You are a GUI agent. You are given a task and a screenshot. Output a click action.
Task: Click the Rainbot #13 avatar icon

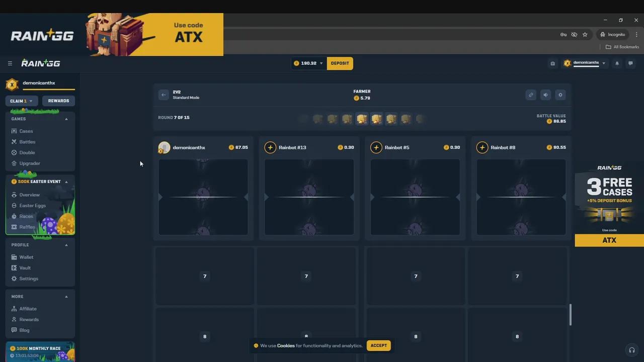point(270,147)
